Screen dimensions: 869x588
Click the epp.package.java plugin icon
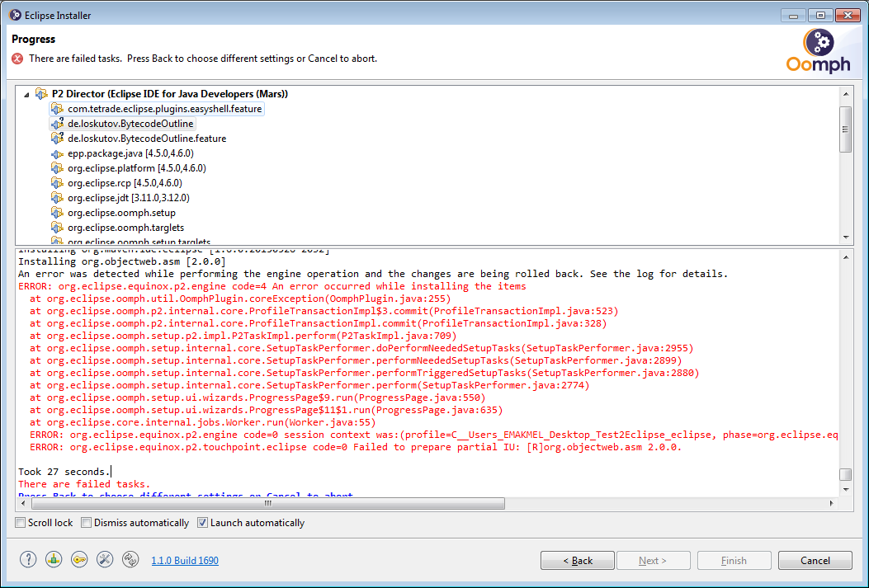coord(57,153)
